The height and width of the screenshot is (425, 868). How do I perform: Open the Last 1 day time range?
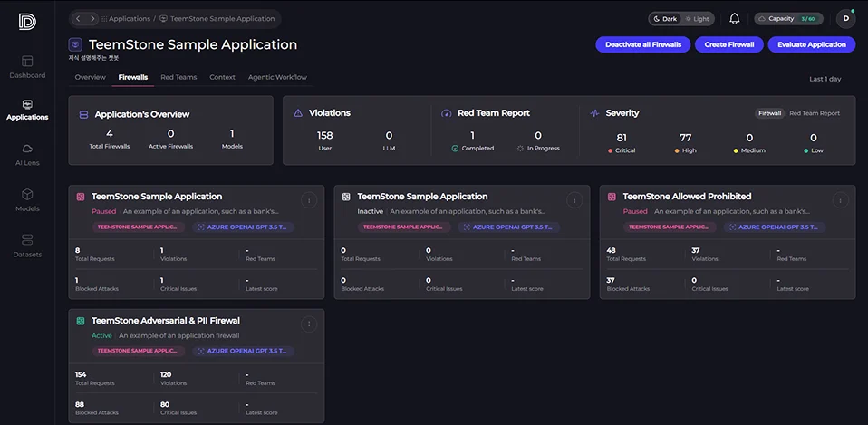click(825, 79)
